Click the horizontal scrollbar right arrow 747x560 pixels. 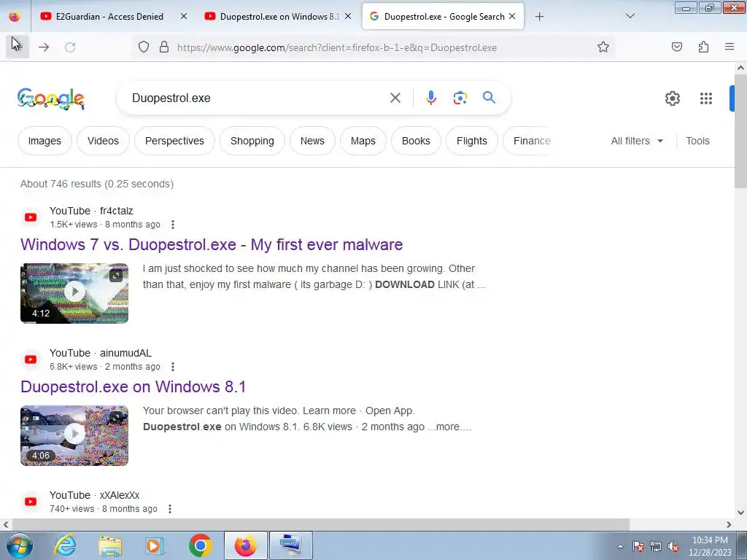click(729, 524)
